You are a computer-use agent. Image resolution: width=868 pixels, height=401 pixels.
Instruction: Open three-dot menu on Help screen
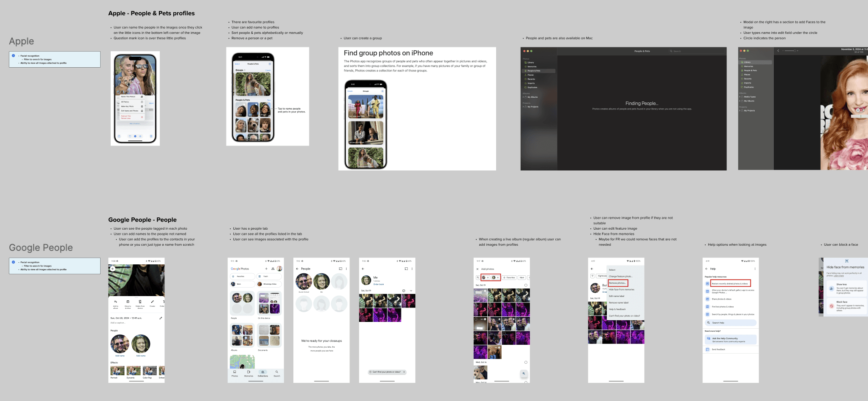pos(755,269)
